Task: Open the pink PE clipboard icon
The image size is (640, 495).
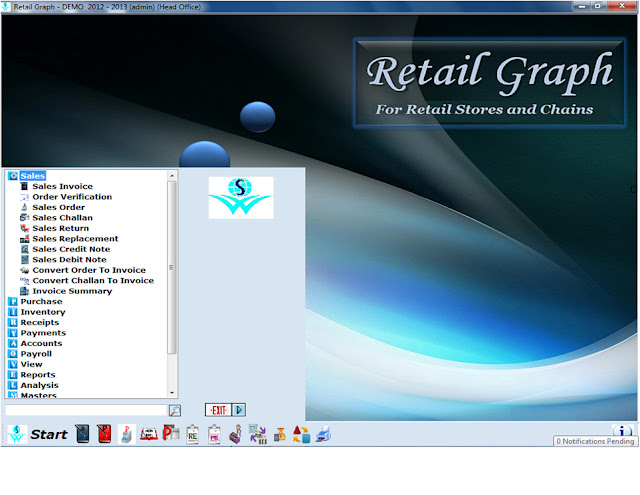Action: pos(214,434)
